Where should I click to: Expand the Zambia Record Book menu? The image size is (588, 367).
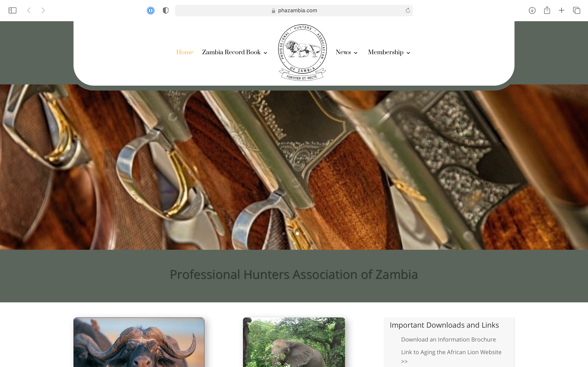[x=235, y=52]
